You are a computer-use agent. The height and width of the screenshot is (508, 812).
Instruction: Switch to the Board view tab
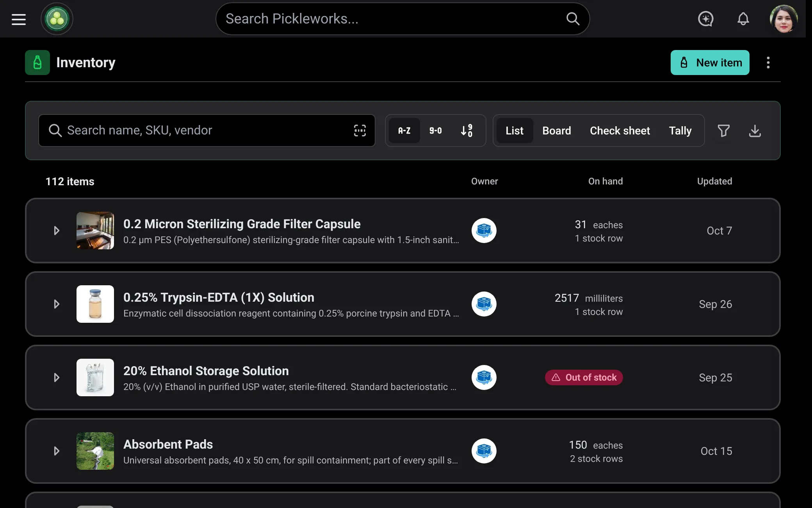[557, 131]
